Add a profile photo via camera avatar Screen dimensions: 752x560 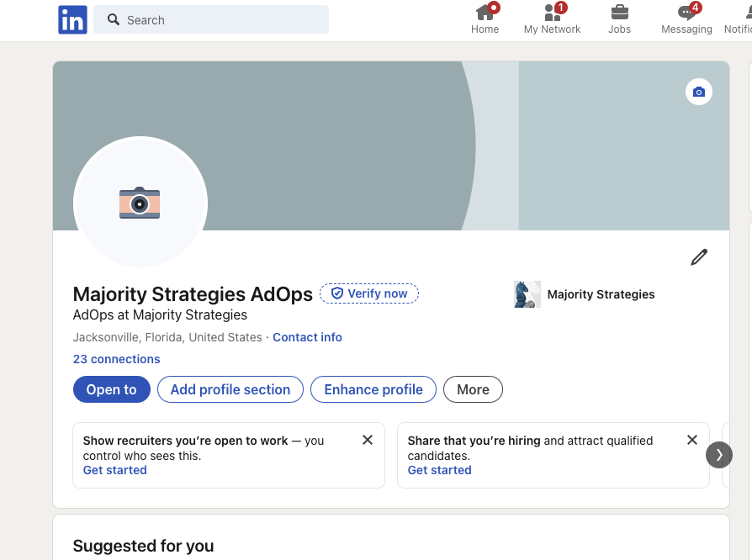coord(140,203)
